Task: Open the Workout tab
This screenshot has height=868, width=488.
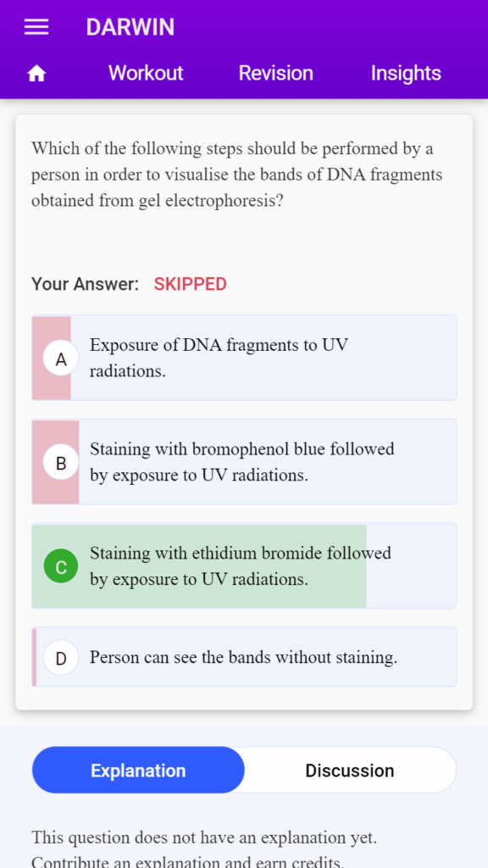Action: point(146,73)
